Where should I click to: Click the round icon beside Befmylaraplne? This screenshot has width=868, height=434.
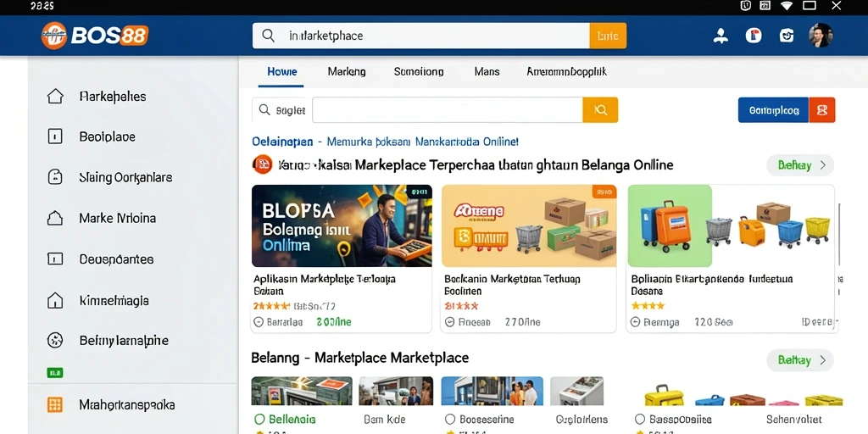[55, 340]
